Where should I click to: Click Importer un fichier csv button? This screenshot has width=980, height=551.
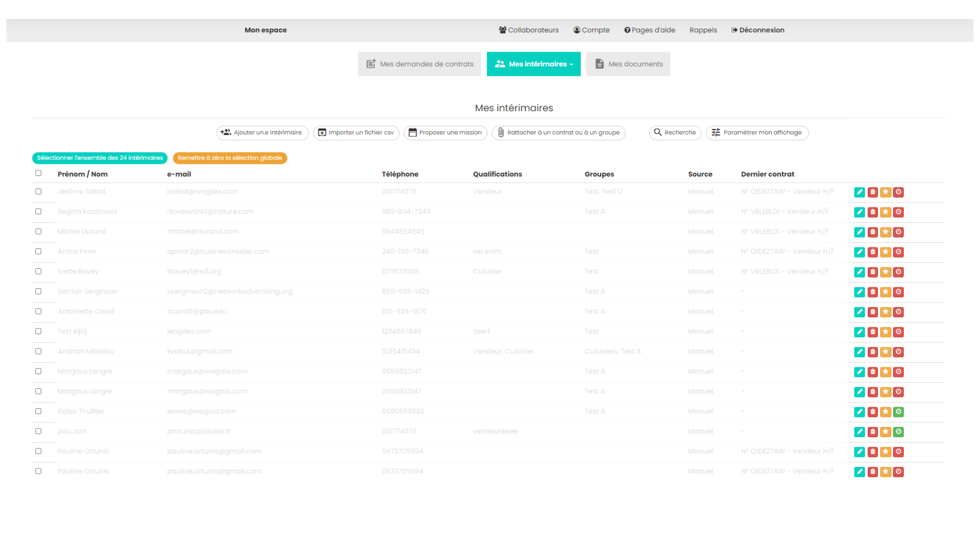tap(356, 133)
